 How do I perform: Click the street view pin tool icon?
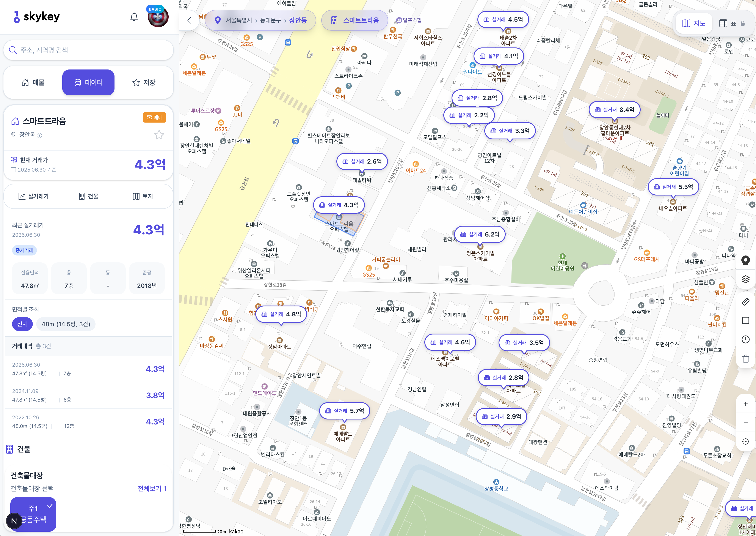point(745,260)
